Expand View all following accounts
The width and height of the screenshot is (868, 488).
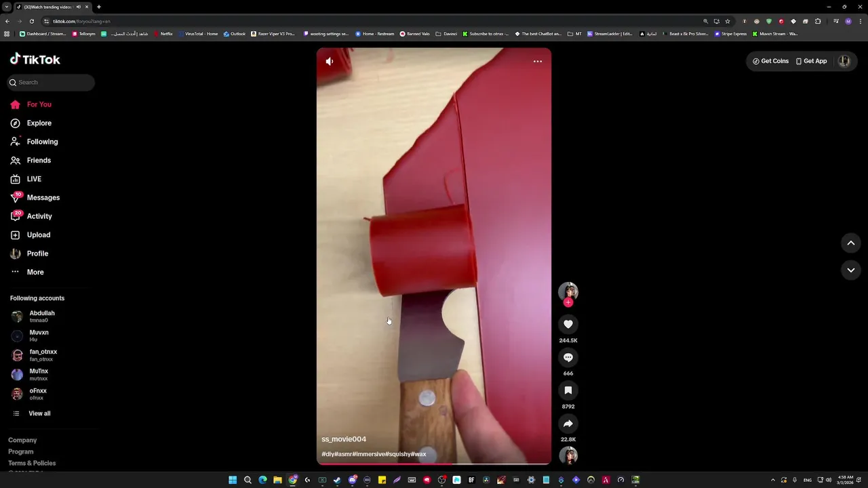31,413
